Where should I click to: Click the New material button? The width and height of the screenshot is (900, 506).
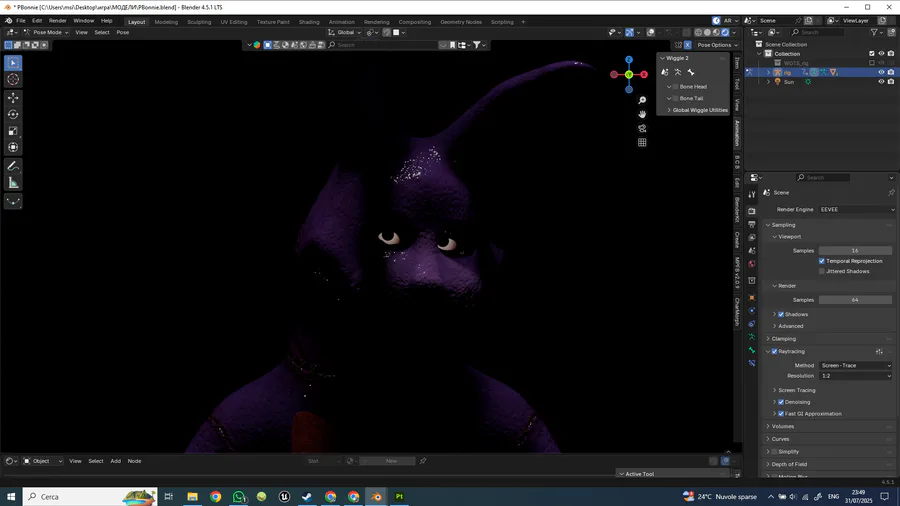(x=391, y=461)
